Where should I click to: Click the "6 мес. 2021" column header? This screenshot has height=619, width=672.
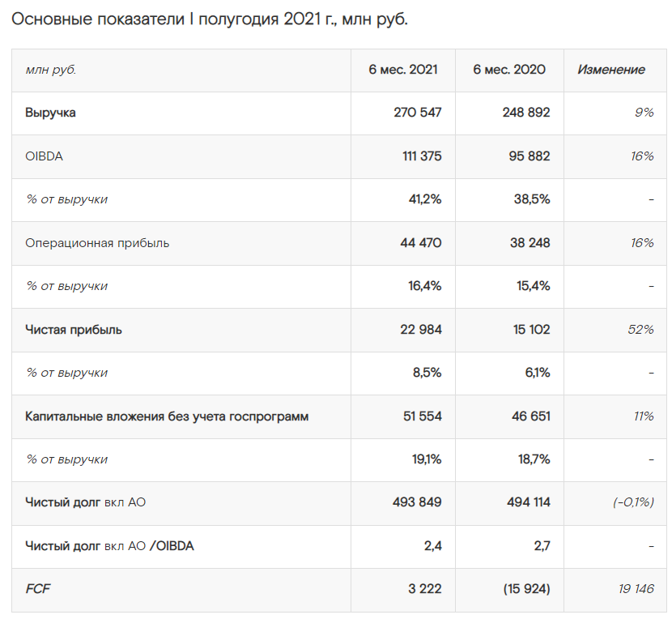(403, 70)
